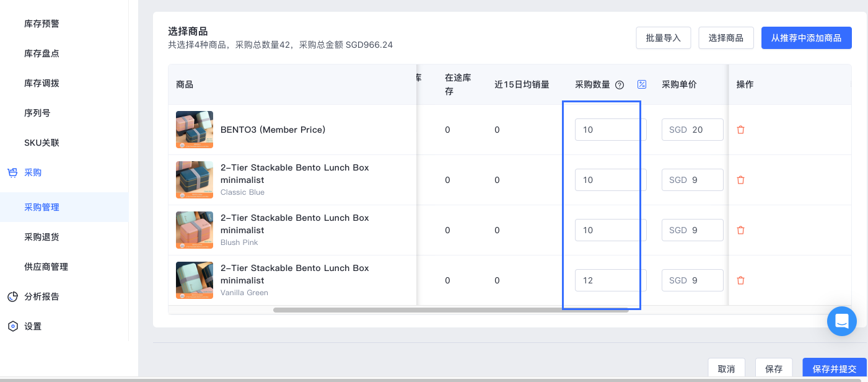
Task: Delete the BENTO3 (Member Price) row
Action: point(740,130)
